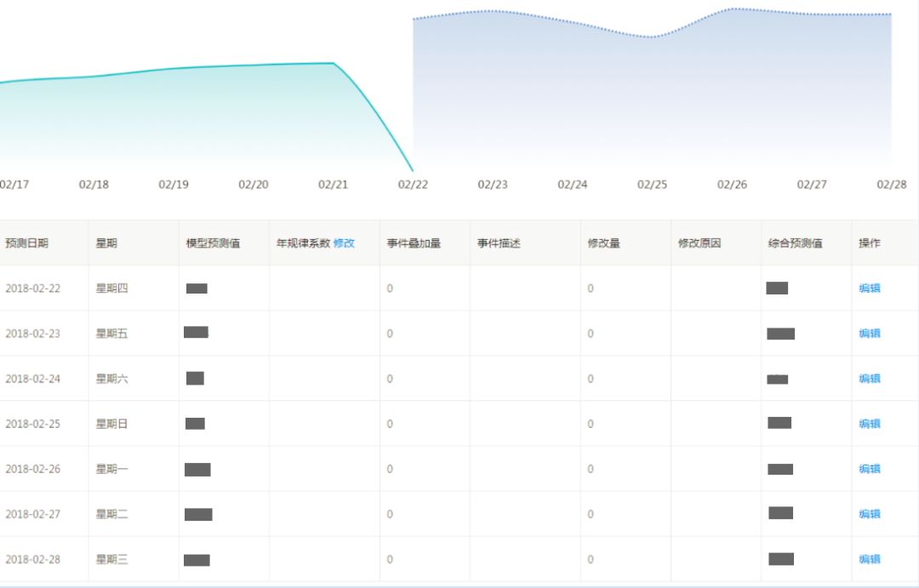Click the 02/26 peak on dotted forecast line
The width and height of the screenshot is (919, 588).
coord(732,9)
